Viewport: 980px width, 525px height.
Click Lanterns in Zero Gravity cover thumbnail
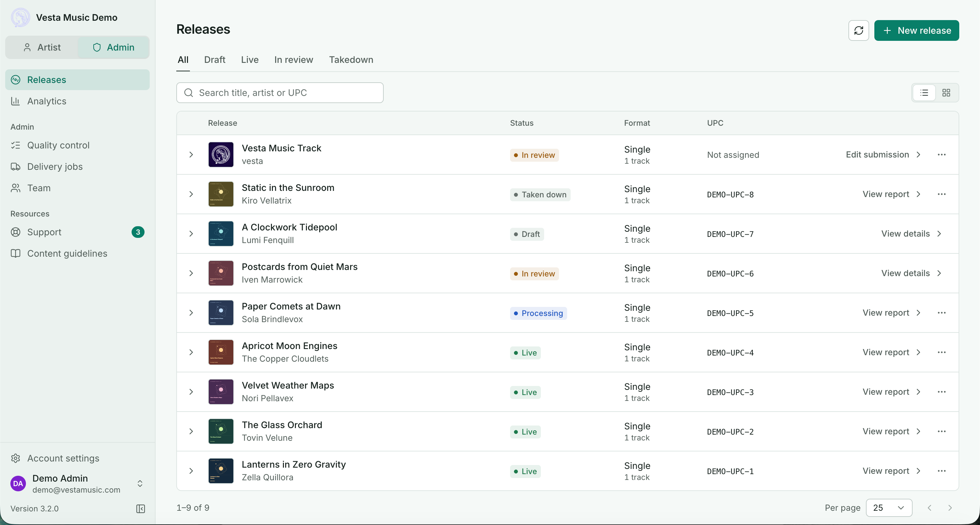point(221,471)
